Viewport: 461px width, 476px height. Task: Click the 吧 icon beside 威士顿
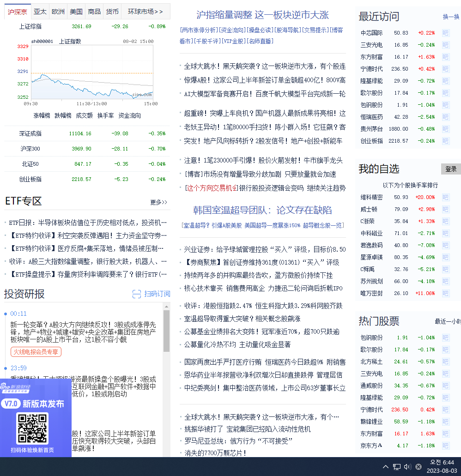[445, 209]
